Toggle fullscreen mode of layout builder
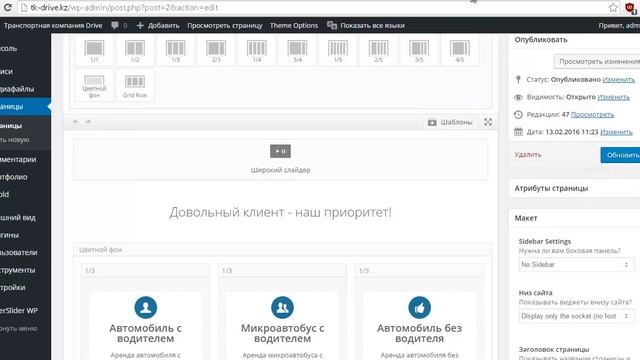The image size is (640, 360). 488,122
